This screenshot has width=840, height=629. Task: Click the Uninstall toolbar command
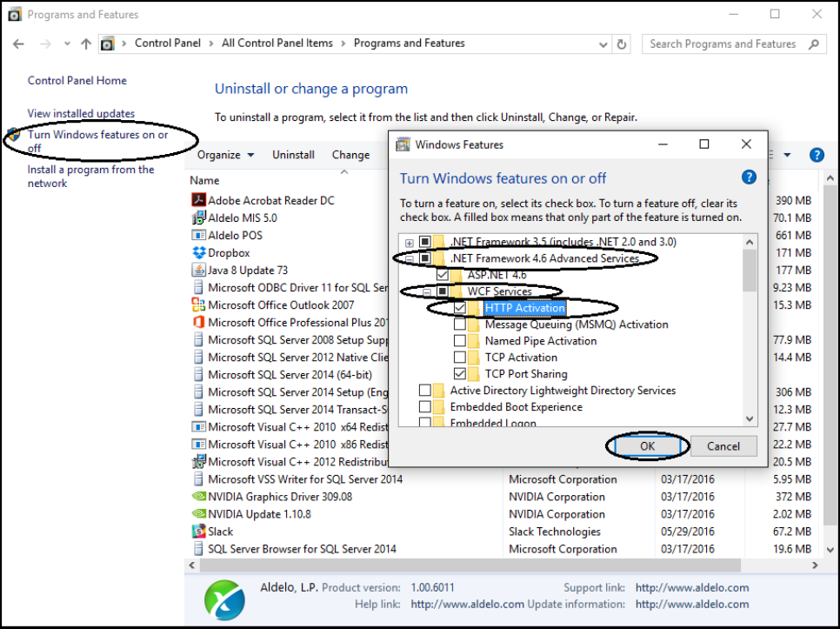[x=293, y=155]
